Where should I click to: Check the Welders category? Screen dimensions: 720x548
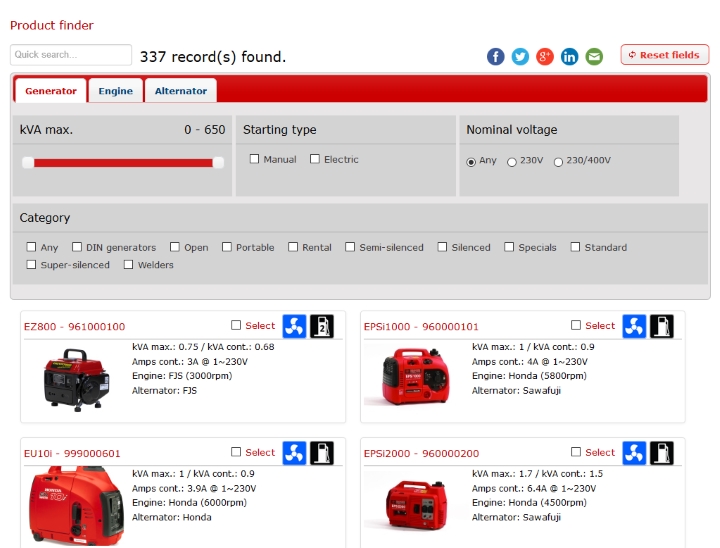(x=129, y=265)
